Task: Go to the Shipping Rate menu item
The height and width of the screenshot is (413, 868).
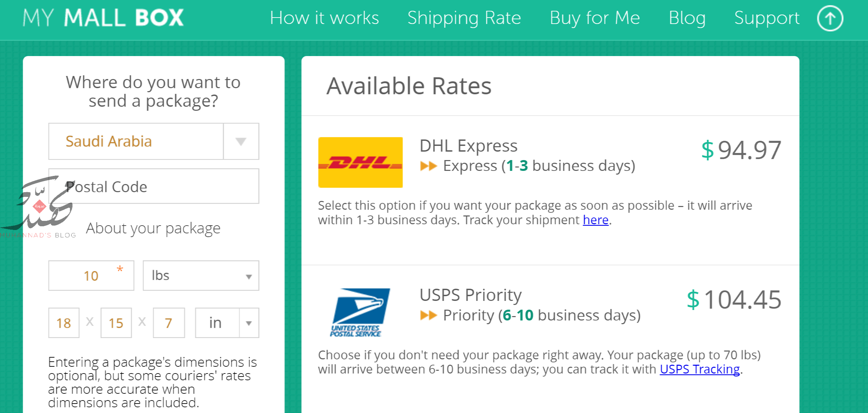Action: pos(464,18)
